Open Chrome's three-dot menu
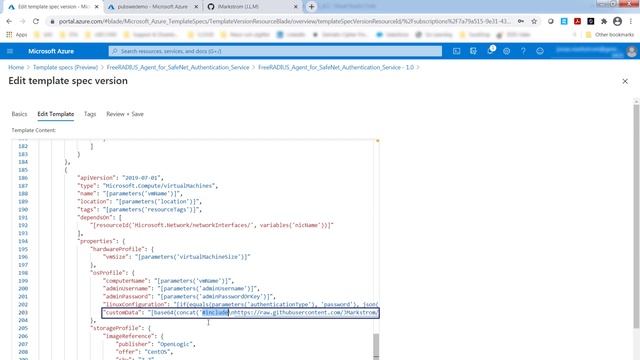 [631, 21]
